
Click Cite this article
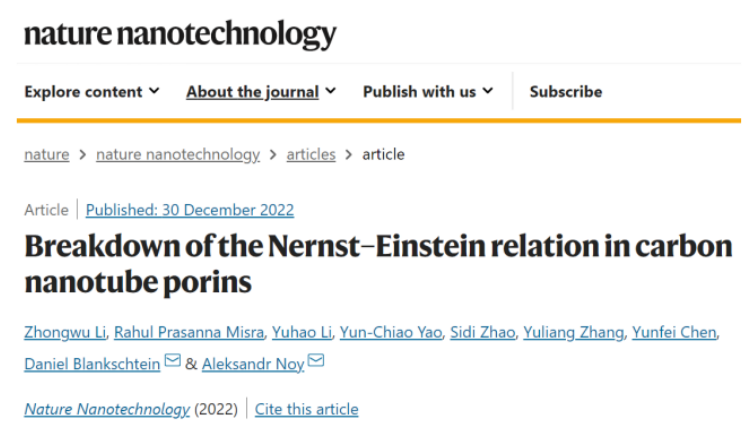(x=306, y=409)
